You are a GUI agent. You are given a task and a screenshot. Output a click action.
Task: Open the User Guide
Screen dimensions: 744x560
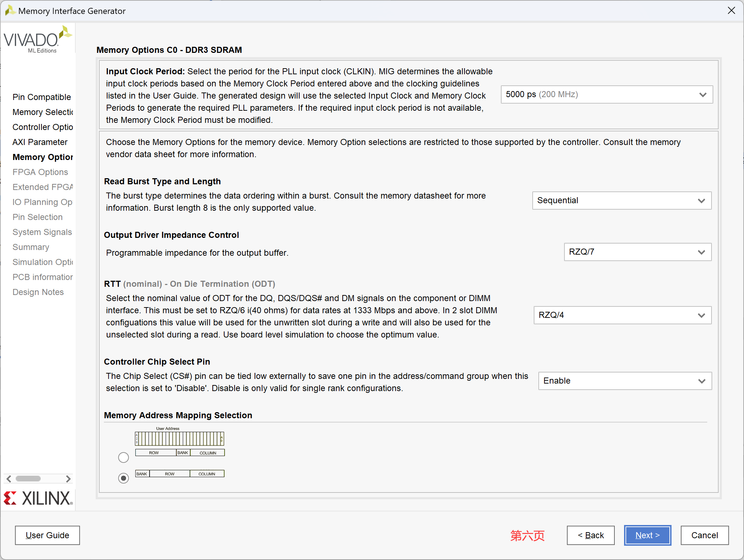(47, 535)
